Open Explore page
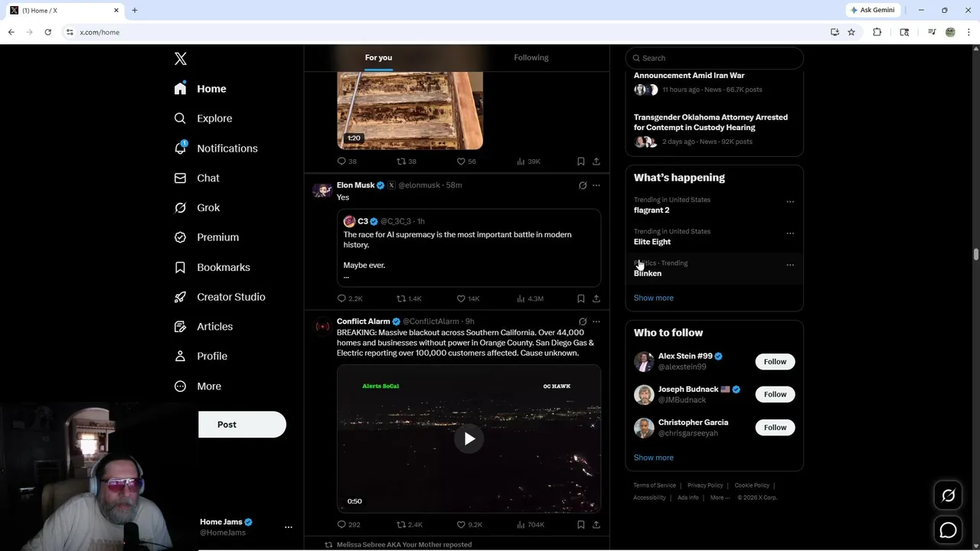Screen dimensions: 980x551 (x=203, y=119)
